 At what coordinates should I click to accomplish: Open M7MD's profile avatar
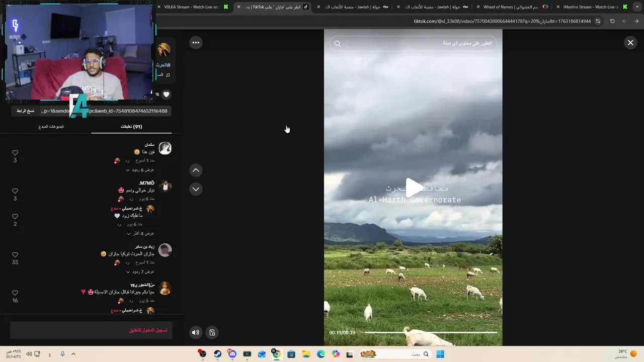tap(165, 187)
